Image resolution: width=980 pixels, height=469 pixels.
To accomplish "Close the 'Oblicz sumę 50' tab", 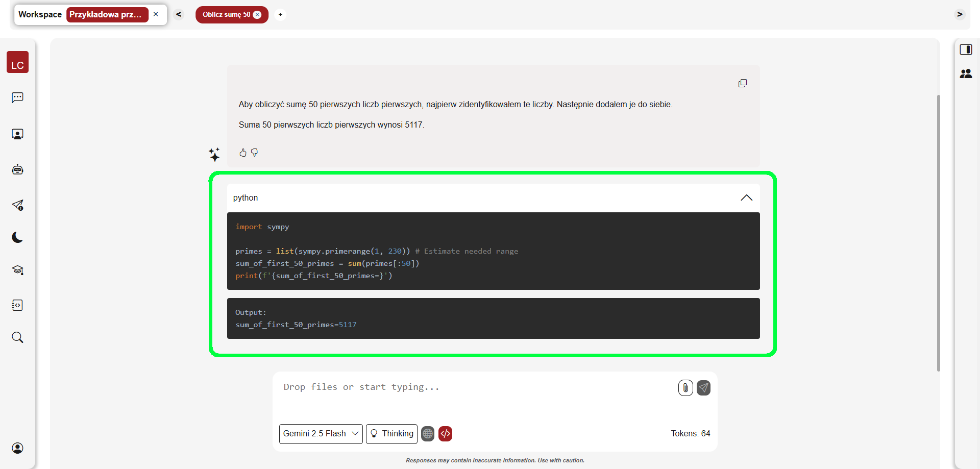I will [257, 15].
